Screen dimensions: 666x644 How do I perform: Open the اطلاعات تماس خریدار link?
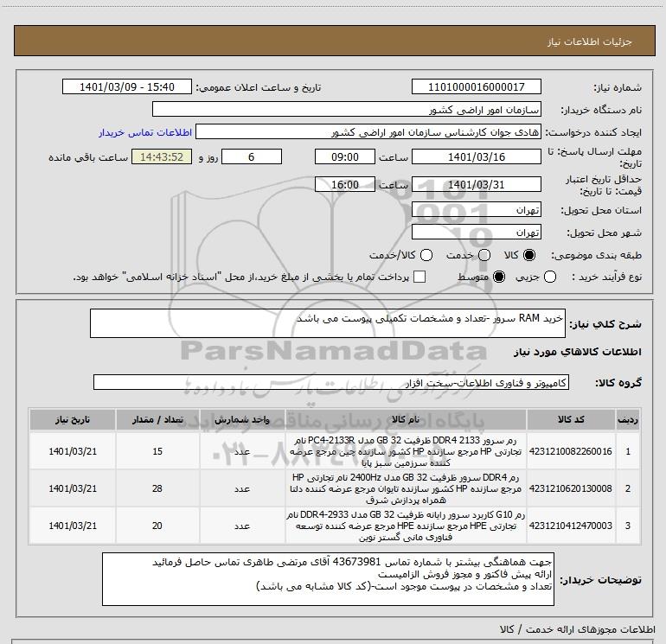click(x=145, y=132)
